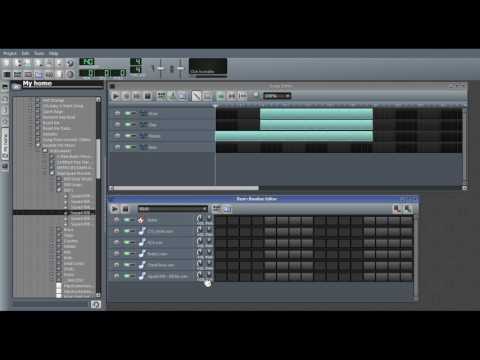
Task: Open top Song Editor track's gear menu
Action: pos(117,113)
